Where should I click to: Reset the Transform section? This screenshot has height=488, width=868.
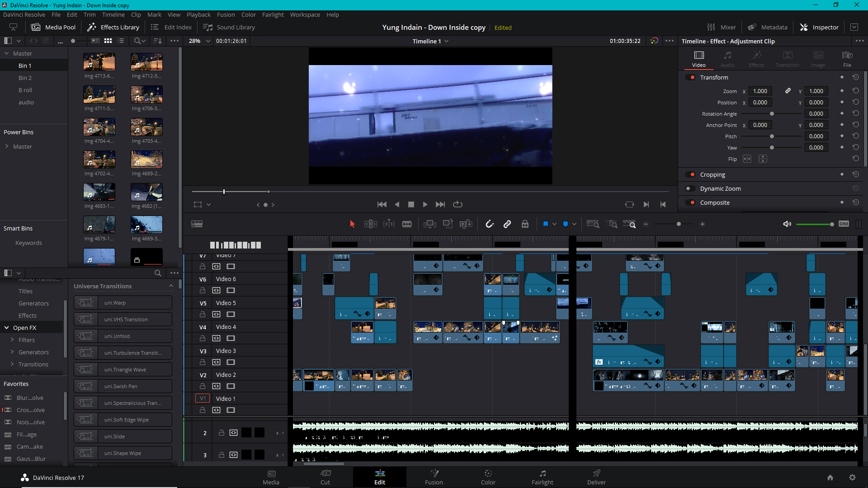tap(856, 77)
